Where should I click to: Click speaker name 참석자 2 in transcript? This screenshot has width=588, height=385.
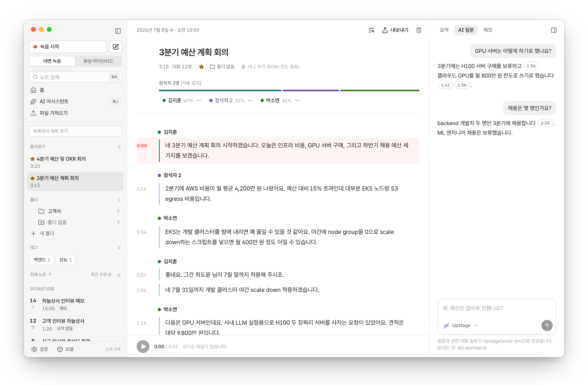click(172, 175)
